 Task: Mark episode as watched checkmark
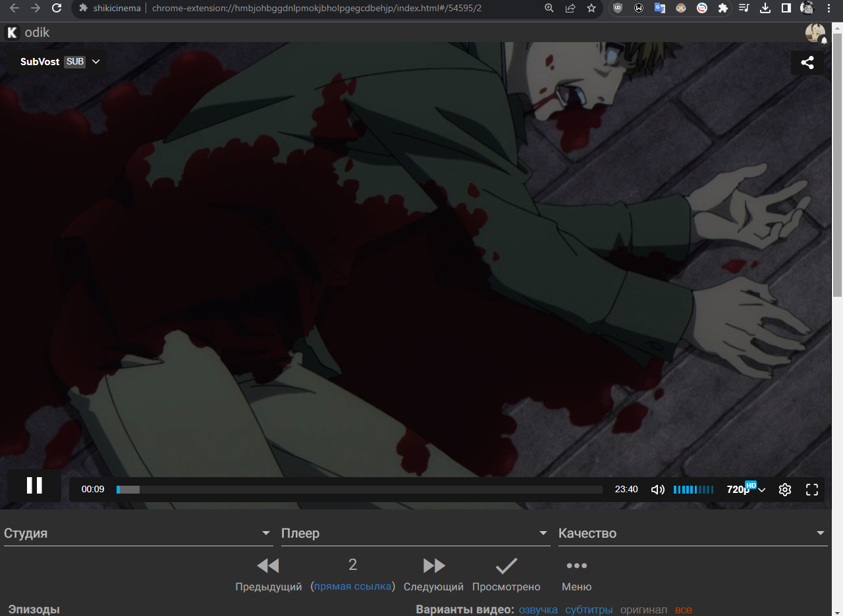coord(506,566)
